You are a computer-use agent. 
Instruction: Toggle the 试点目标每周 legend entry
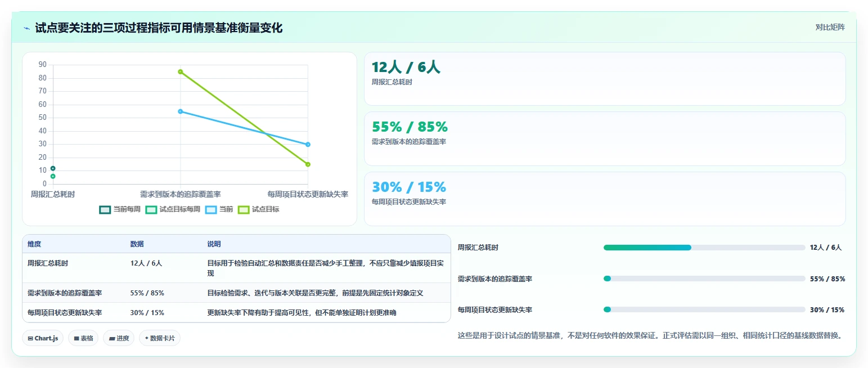pyautogui.click(x=173, y=209)
